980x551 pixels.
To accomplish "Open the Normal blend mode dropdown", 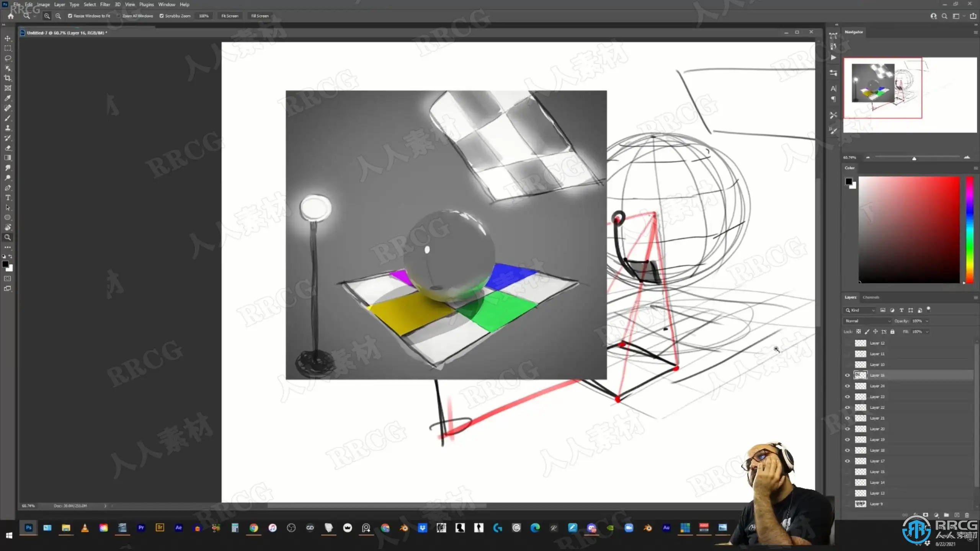I will (x=867, y=321).
